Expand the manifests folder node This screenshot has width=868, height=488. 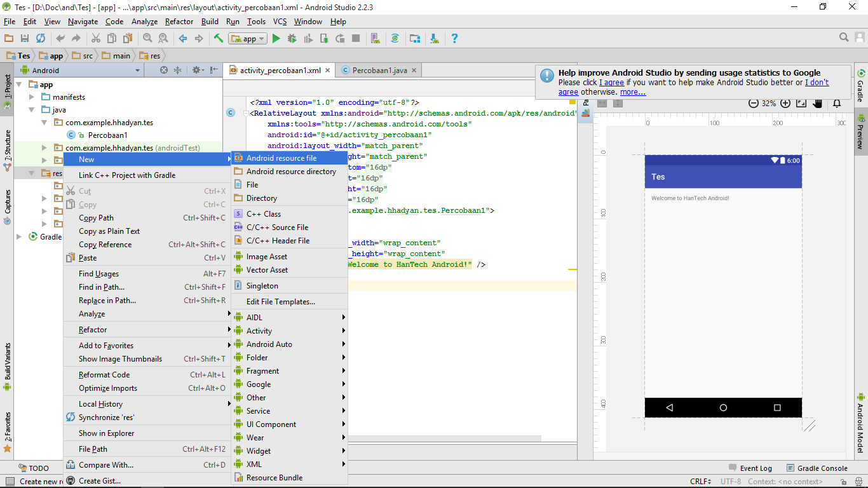click(x=32, y=97)
